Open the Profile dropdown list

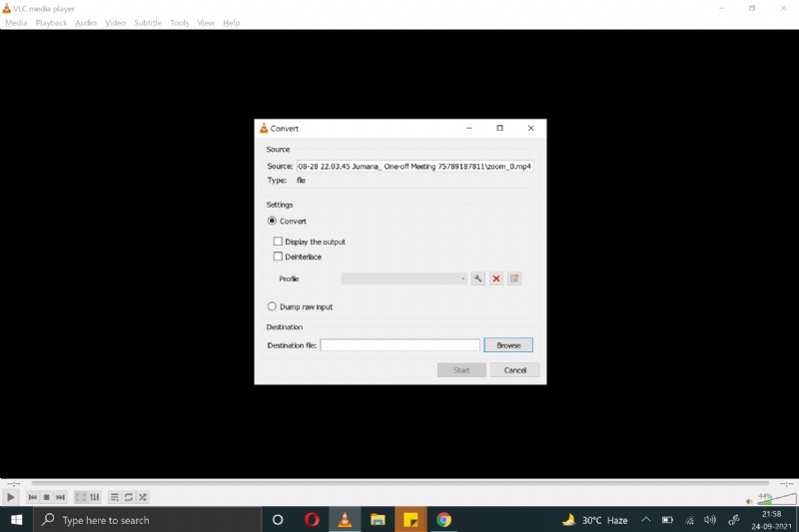403,278
